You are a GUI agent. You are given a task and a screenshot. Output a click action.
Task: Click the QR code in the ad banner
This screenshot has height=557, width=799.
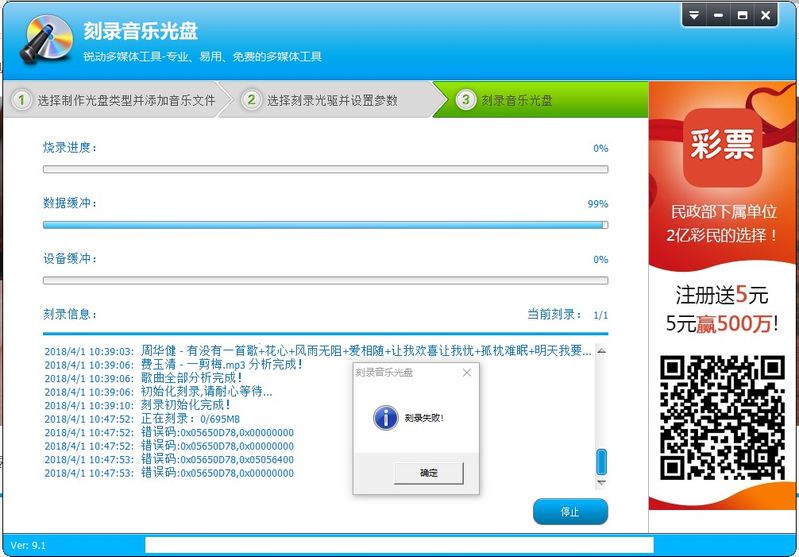point(723,415)
